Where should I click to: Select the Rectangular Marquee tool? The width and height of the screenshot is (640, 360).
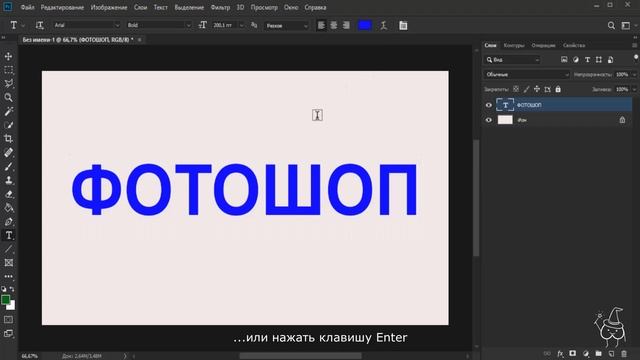8,70
